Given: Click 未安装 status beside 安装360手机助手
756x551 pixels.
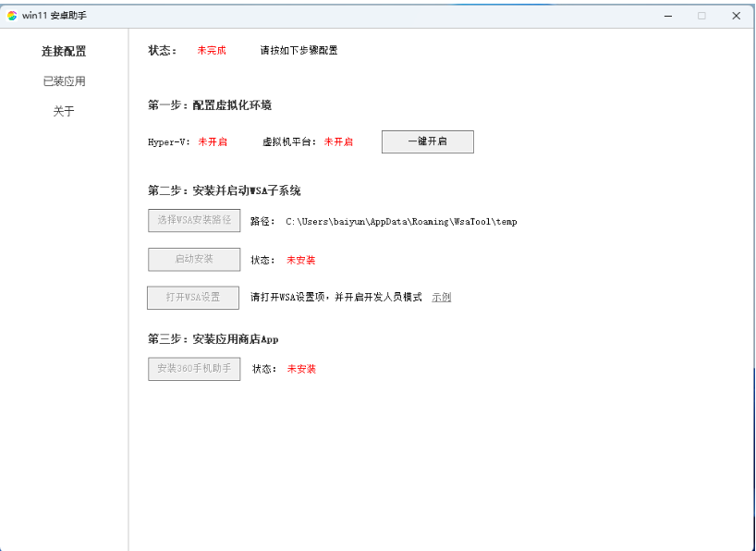Looking at the screenshot, I should pyautogui.click(x=301, y=369).
